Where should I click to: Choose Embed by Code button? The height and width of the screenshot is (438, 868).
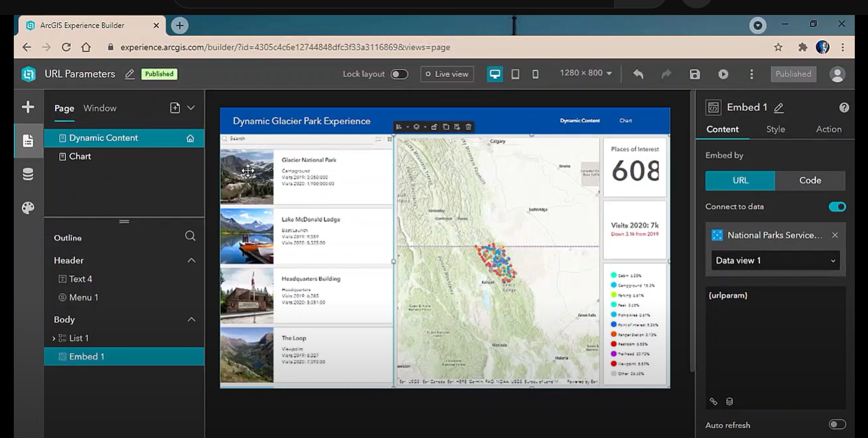810,181
